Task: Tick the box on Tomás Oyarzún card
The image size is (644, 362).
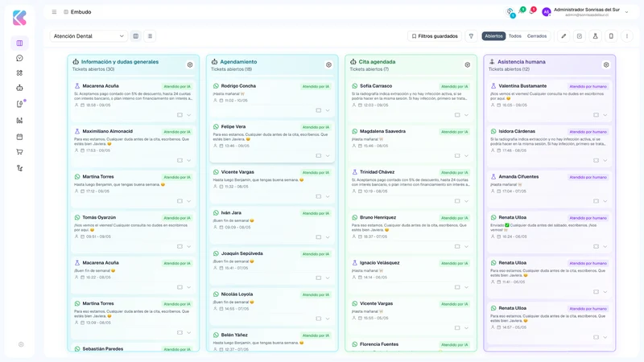Action: tap(180, 247)
